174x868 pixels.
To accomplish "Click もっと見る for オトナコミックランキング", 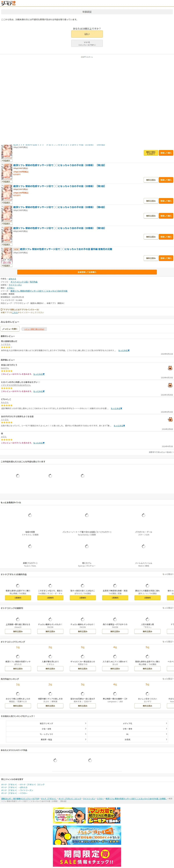I will click(168, 642).
